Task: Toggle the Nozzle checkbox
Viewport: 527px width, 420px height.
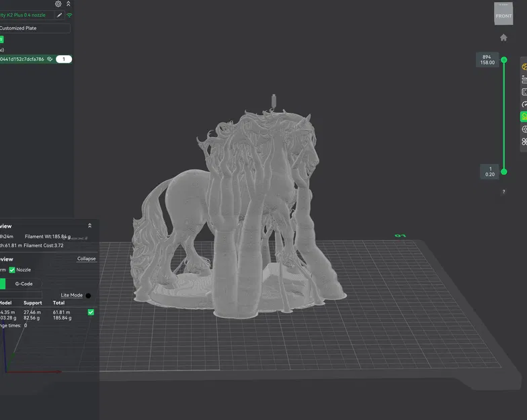Action: 12,270
